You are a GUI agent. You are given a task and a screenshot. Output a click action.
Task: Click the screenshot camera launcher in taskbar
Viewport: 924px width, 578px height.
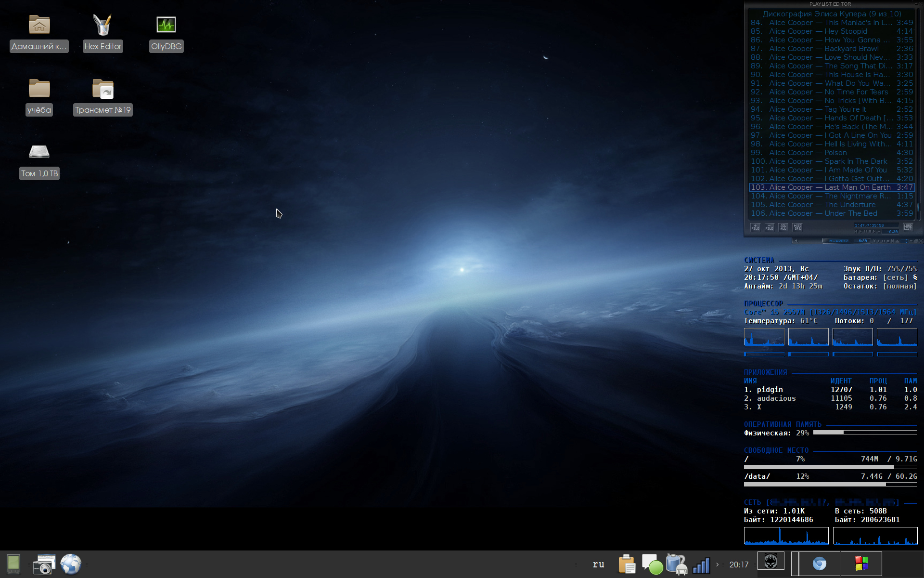(x=44, y=564)
